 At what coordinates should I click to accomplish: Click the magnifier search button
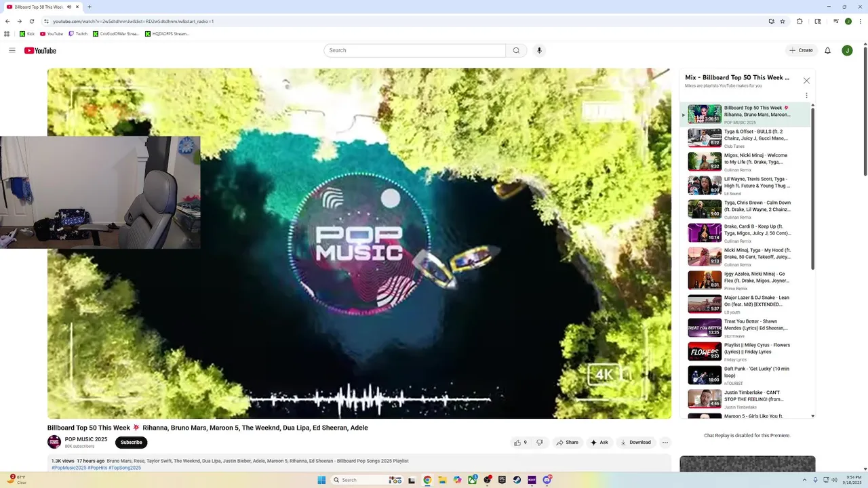pyautogui.click(x=516, y=50)
